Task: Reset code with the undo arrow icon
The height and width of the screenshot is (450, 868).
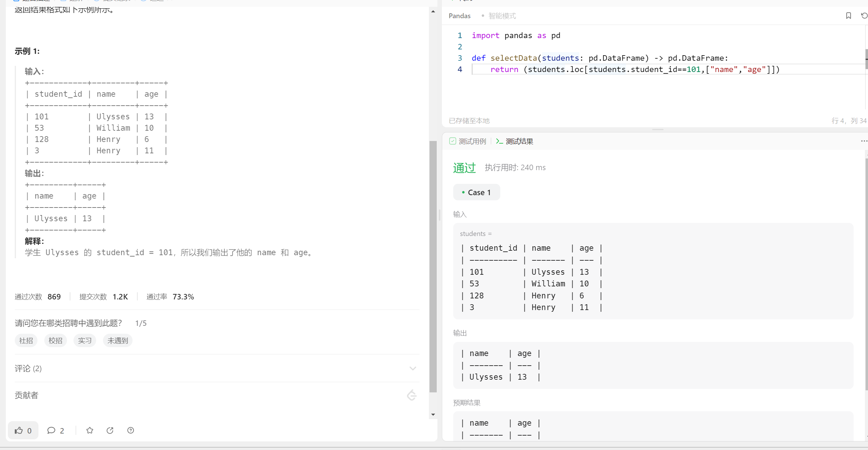Action: (864, 16)
